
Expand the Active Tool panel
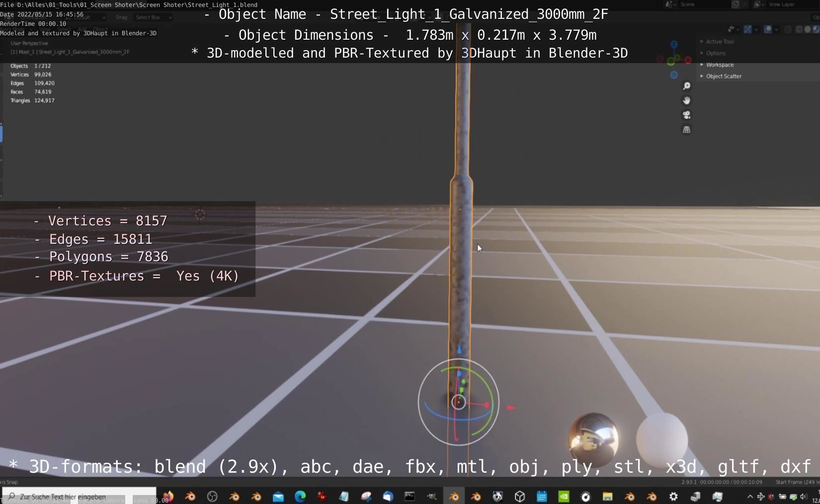[720, 42]
